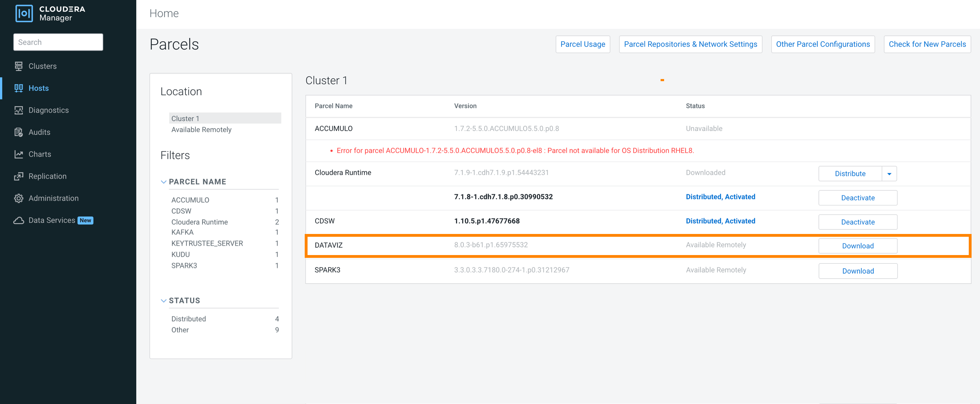Screen dimensions: 980x404
Task: Deactivate the CDSW parcel
Action: point(857,222)
